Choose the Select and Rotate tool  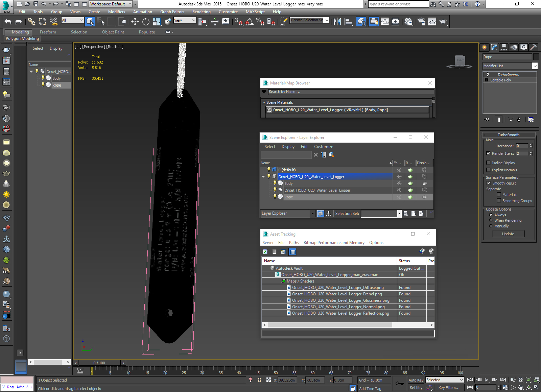click(x=146, y=22)
